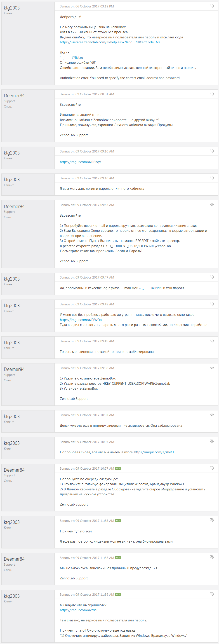Hit the reply icon on Deemer84's 11:38 AM post
219x644 pixels.
click(x=212, y=557)
